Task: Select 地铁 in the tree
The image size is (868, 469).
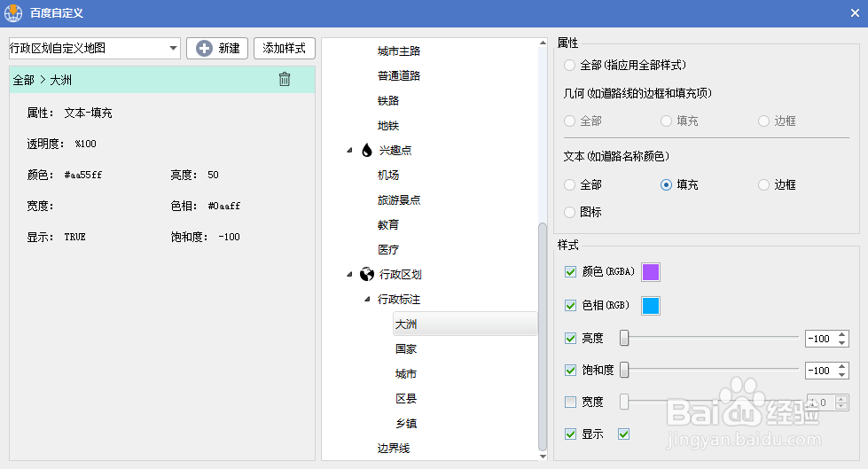Action: pyautogui.click(x=388, y=126)
